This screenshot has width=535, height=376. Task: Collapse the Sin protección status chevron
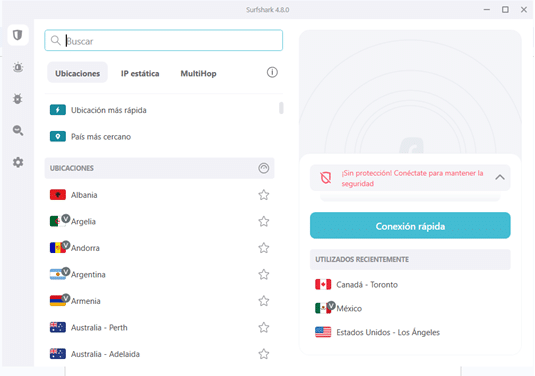pyautogui.click(x=500, y=177)
